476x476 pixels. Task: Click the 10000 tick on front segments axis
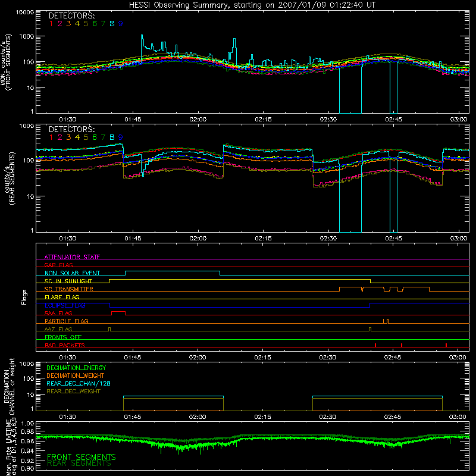[24, 12]
